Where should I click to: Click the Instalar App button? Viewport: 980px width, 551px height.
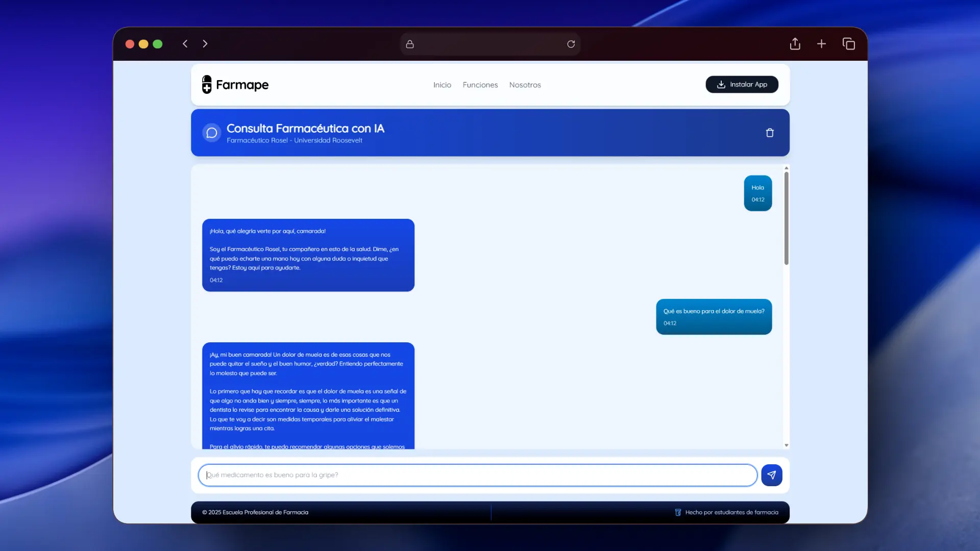point(742,84)
